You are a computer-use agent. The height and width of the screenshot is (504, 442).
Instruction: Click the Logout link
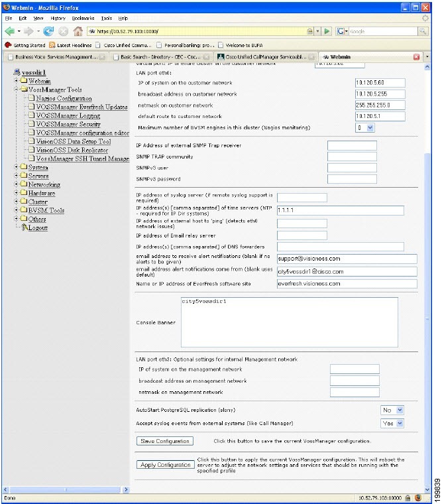coord(38,227)
